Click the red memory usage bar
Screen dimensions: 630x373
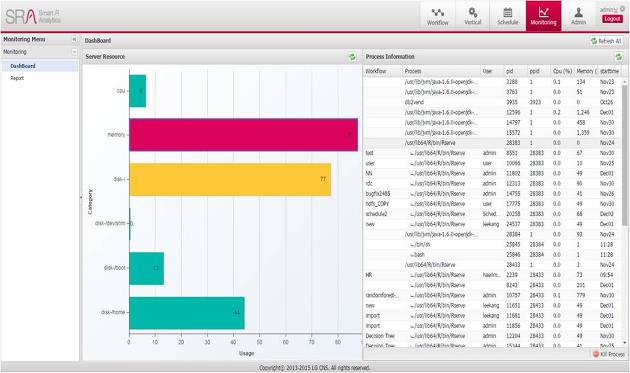point(243,135)
